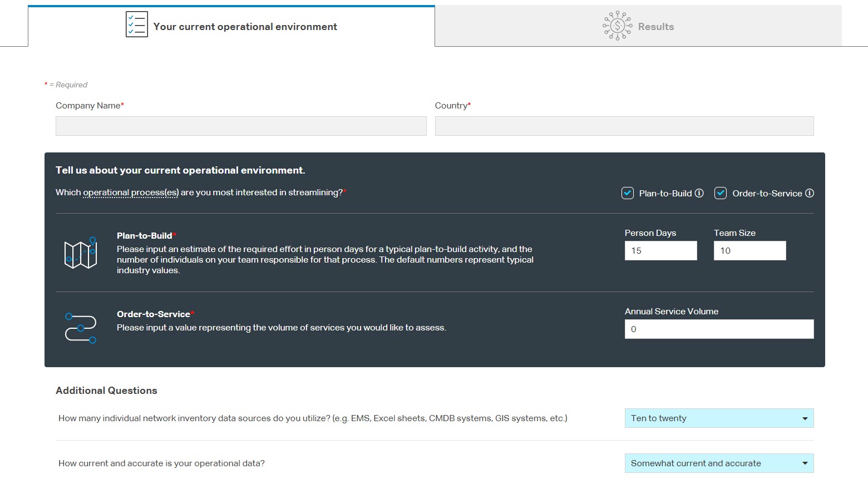Click the Plan-to-Build info icon
Viewport: 868px width, 479px height.
(699, 193)
